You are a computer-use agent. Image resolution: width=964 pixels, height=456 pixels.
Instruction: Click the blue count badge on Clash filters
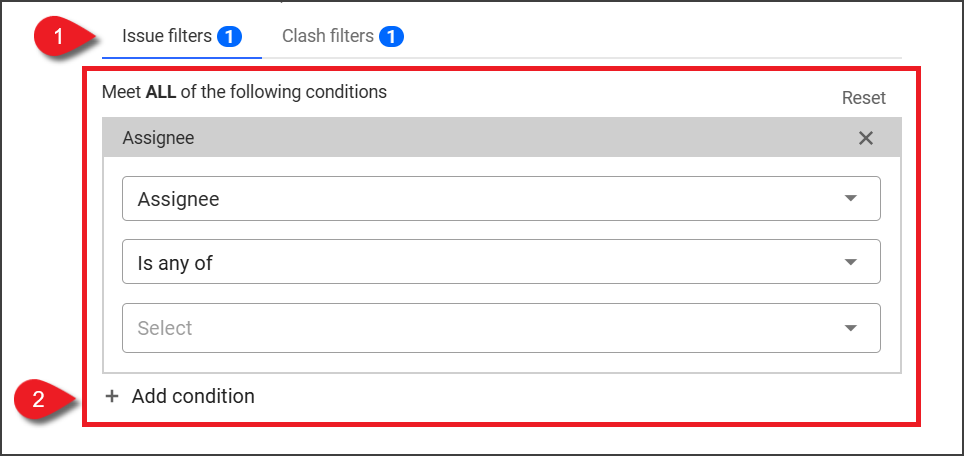[x=390, y=37]
